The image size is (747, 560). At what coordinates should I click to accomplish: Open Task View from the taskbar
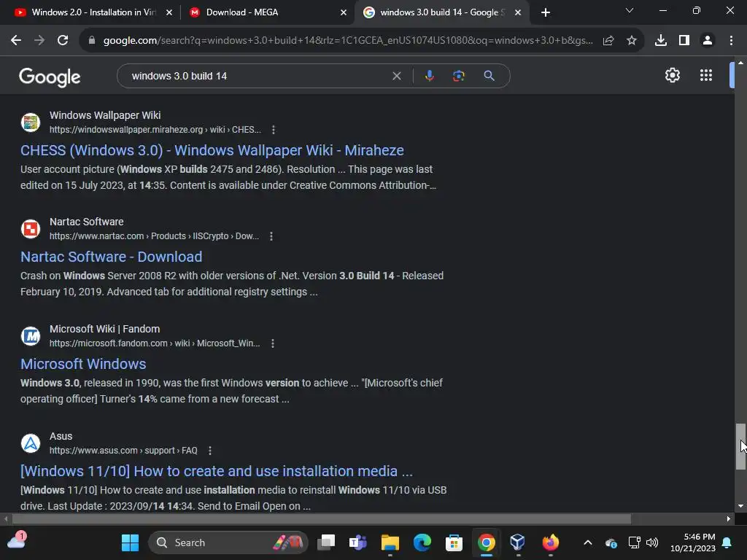pos(326,542)
